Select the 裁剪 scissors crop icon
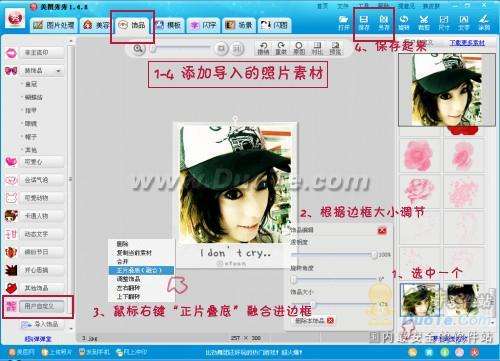 (x=424, y=23)
